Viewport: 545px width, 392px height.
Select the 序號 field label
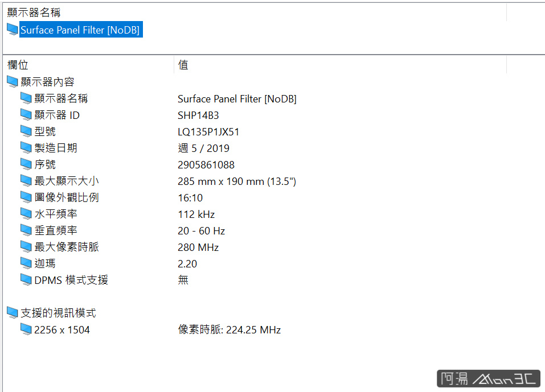point(45,164)
